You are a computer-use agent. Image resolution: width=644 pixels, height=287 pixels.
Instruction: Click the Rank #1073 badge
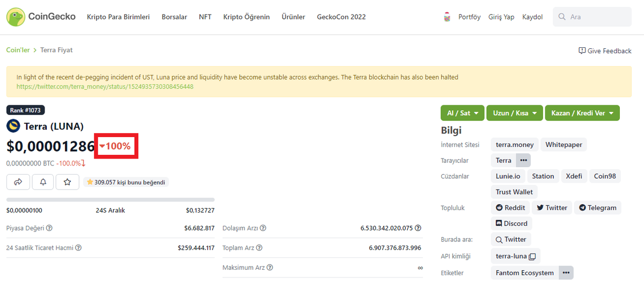pyautogui.click(x=25, y=110)
